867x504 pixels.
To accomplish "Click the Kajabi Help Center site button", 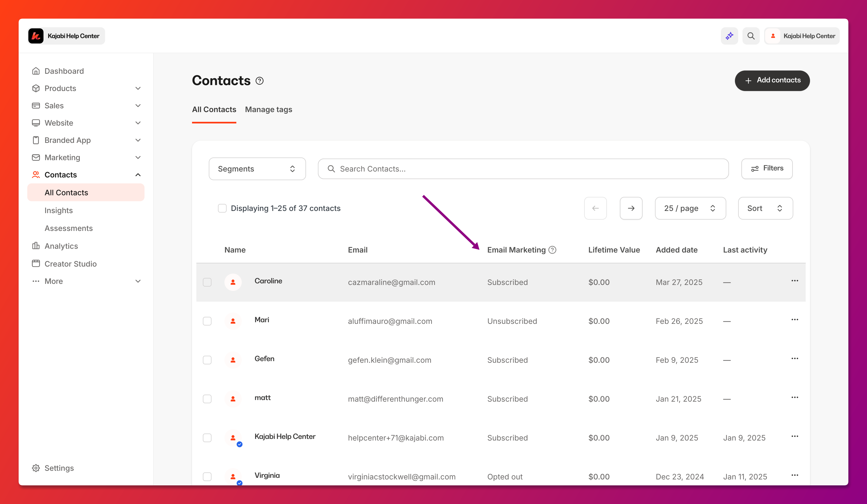I will click(x=66, y=36).
